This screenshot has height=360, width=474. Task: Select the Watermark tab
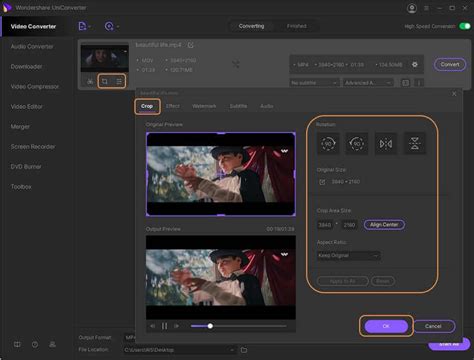pyautogui.click(x=204, y=106)
